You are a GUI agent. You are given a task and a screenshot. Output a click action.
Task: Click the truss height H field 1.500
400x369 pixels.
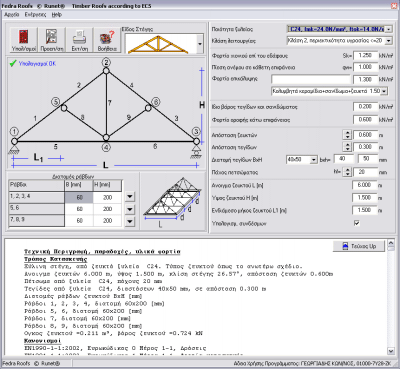[x=365, y=198]
